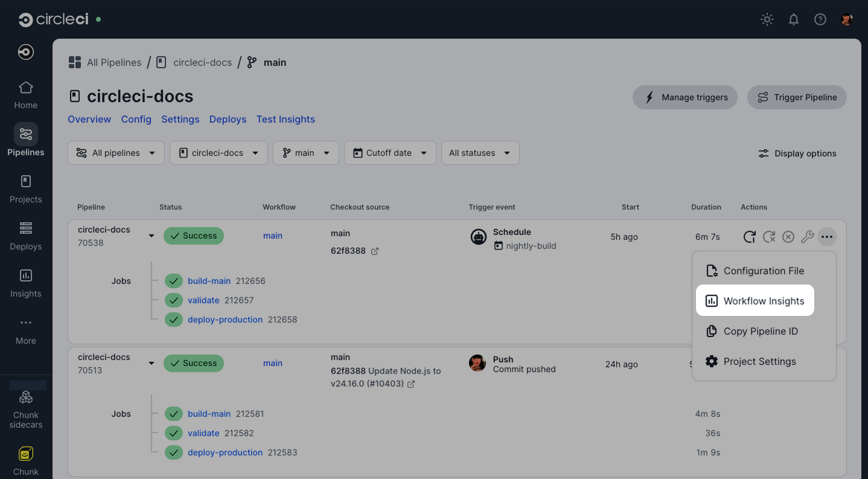
Task: Click the Push trigger user avatar
Action: click(x=477, y=363)
